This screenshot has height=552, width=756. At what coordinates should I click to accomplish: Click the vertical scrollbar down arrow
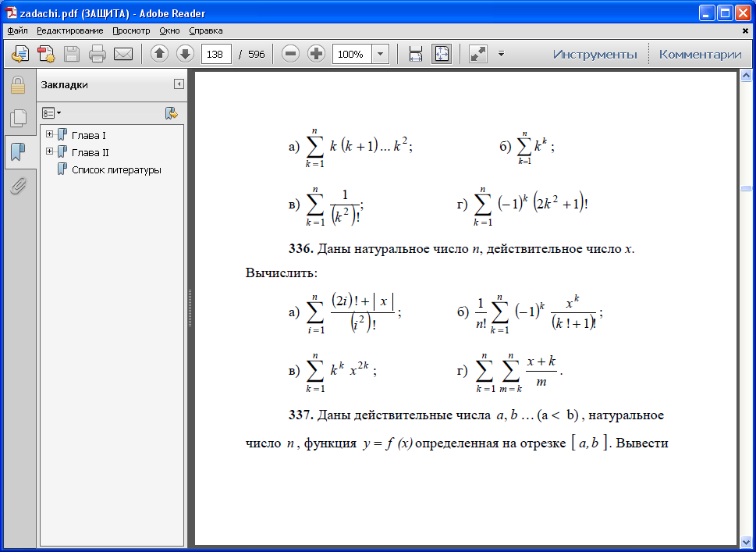coord(746,542)
